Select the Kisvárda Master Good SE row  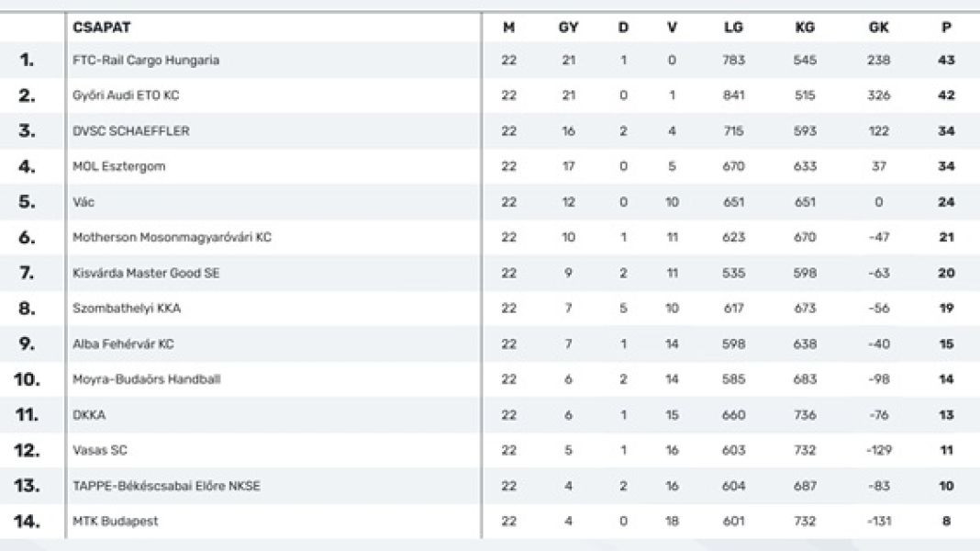(x=146, y=274)
